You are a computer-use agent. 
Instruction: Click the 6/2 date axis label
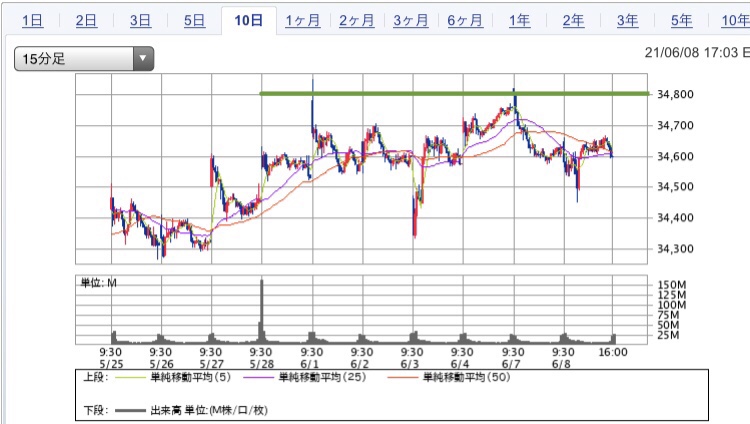point(360,364)
